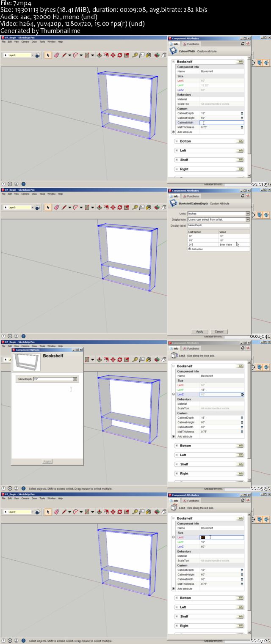This screenshot has width=271, height=644.
Task: Open Camera menu in 00:03:40 frame
Action: (x=25, y=194)
